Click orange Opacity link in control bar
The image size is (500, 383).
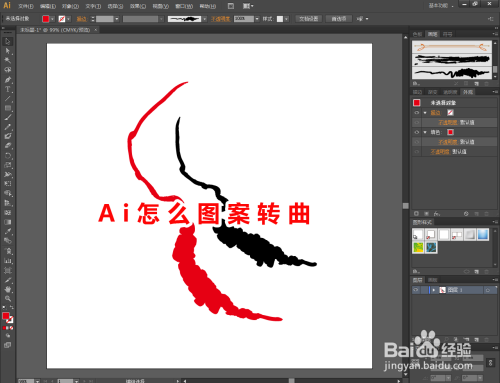pyautogui.click(x=220, y=19)
